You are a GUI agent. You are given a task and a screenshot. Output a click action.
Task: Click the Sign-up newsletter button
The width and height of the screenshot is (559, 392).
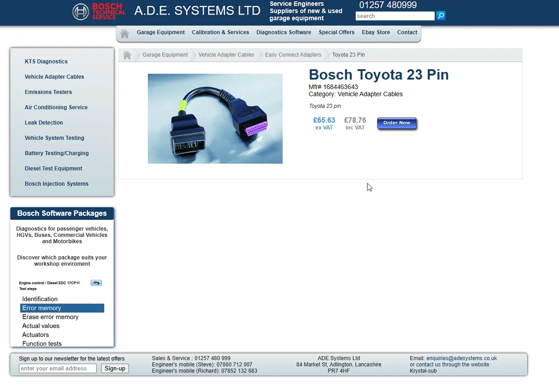(x=115, y=369)
